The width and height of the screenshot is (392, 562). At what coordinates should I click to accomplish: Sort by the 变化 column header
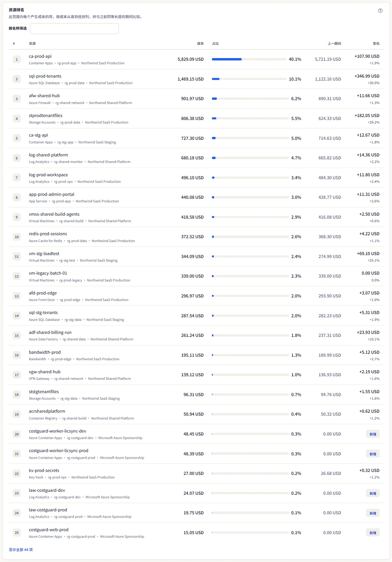pyautogui.click(x=376, y=44)
